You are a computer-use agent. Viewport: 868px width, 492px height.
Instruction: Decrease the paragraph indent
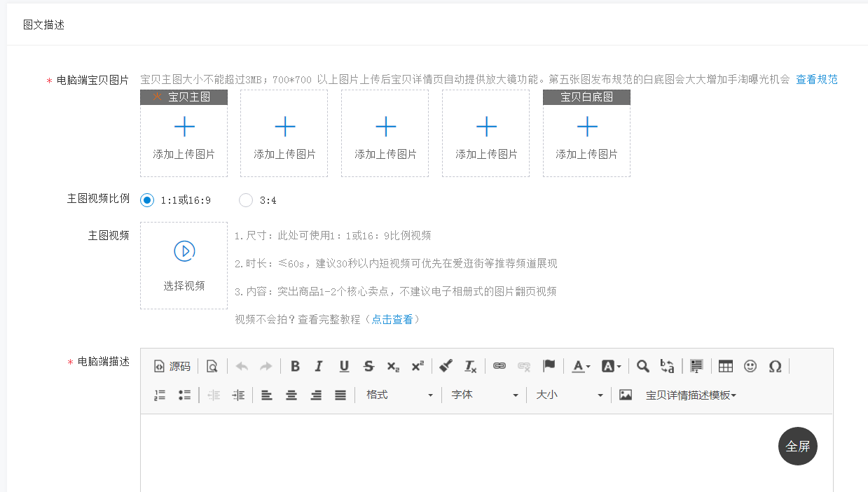click(x=214, y=395)
